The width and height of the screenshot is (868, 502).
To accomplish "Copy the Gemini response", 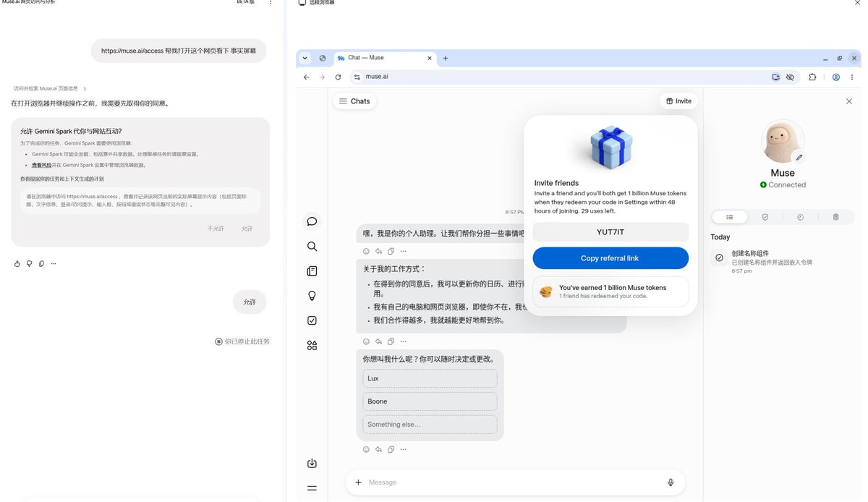I will click(41, 263).
